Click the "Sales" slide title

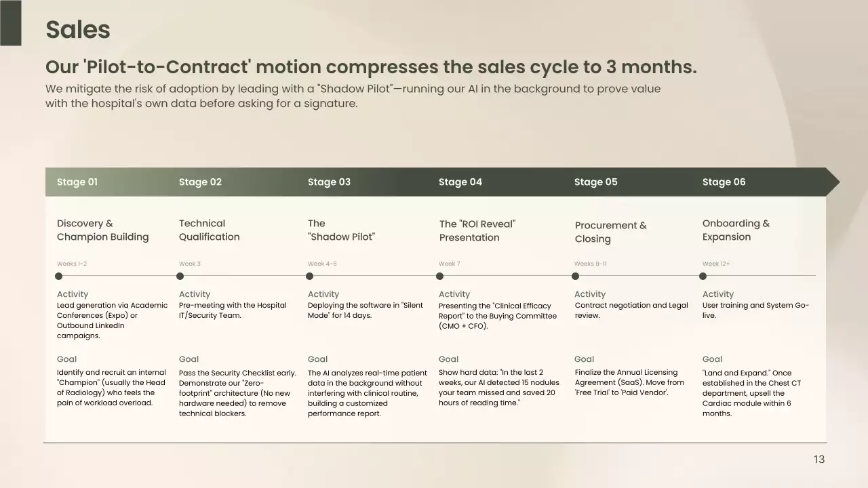(x=78, y=29)
